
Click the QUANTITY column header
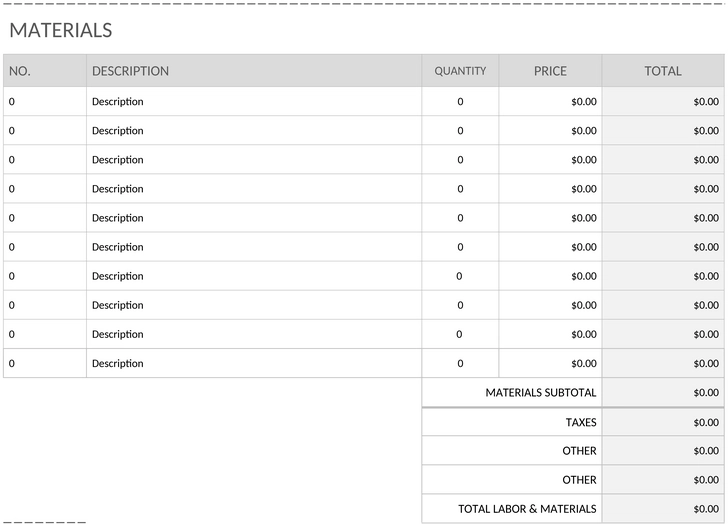(x=460, y=71)
